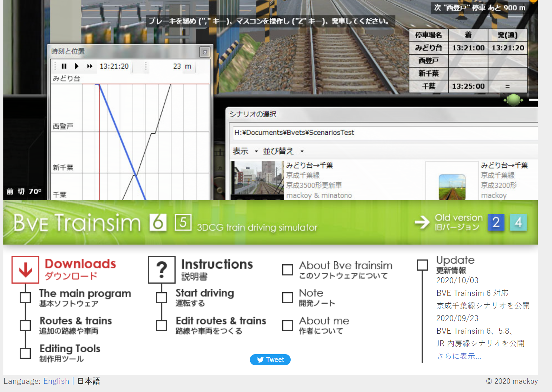The image size is (552, 392).
Task: Click the fast-forward icon in the time window
Action: pos(89,66)
